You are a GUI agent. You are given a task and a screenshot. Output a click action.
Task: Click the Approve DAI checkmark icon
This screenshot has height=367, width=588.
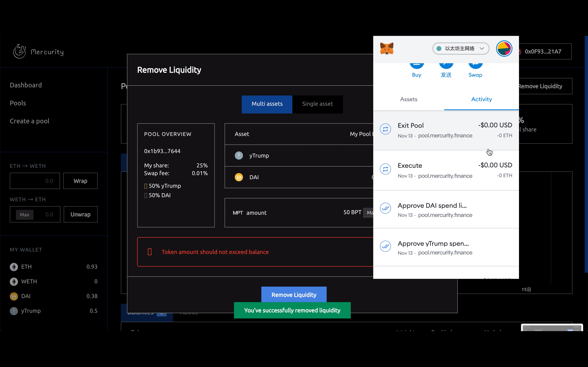[x=385, y=208]
